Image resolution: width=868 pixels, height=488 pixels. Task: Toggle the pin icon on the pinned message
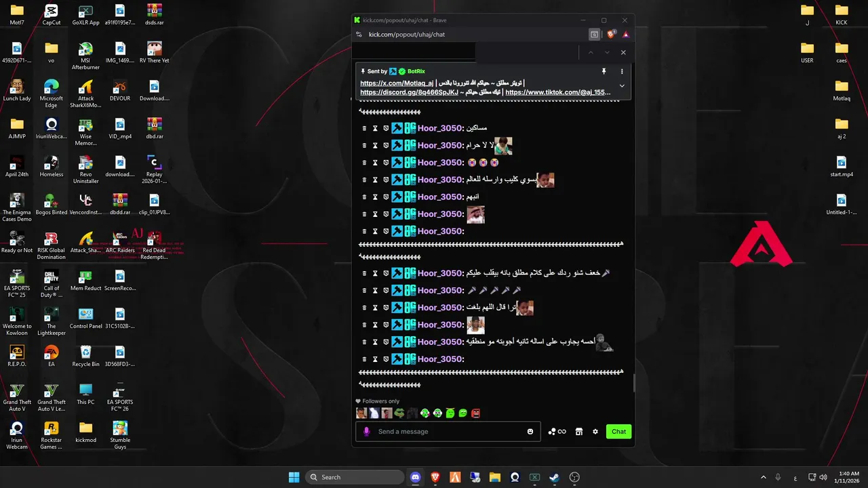tap(604, 71)
